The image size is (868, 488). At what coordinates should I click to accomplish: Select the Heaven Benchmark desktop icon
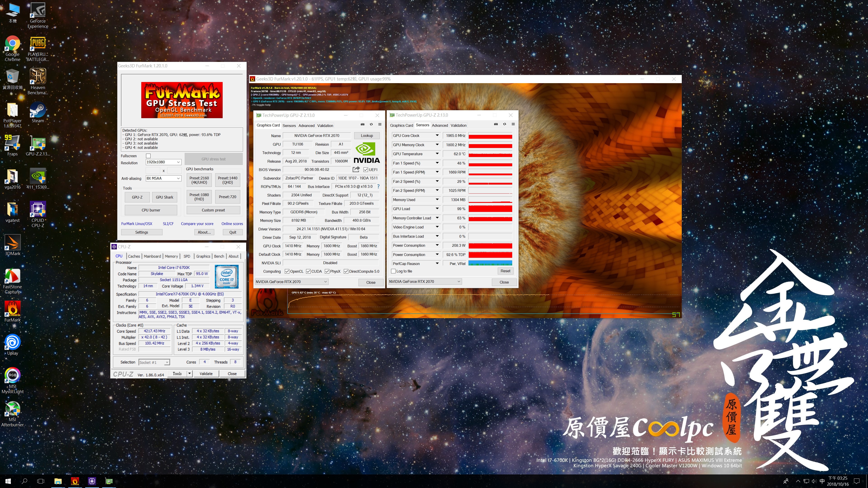(38, 82)
